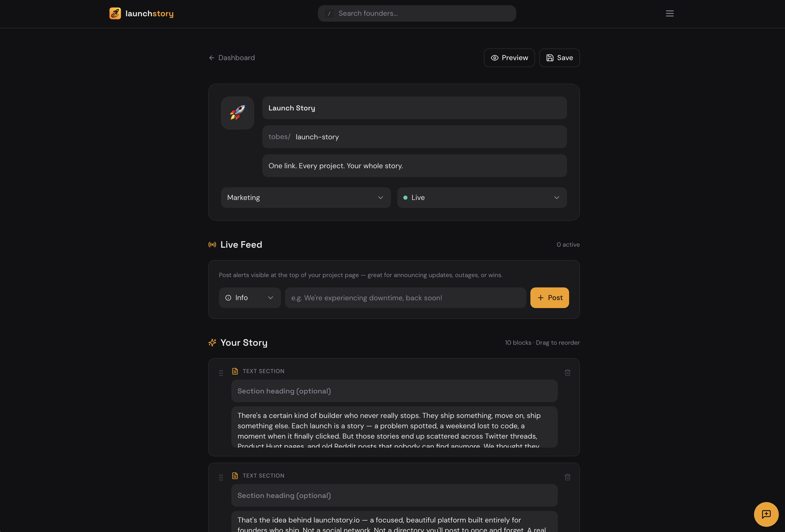Screen dimensions: 785x532
Task: Open the hamburger menu top right
Action: coord(670,13)
